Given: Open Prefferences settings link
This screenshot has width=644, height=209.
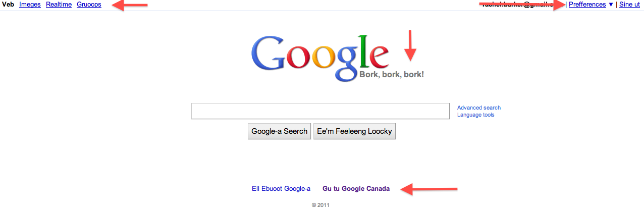Looking at the screenshot, I should [587, 5].
